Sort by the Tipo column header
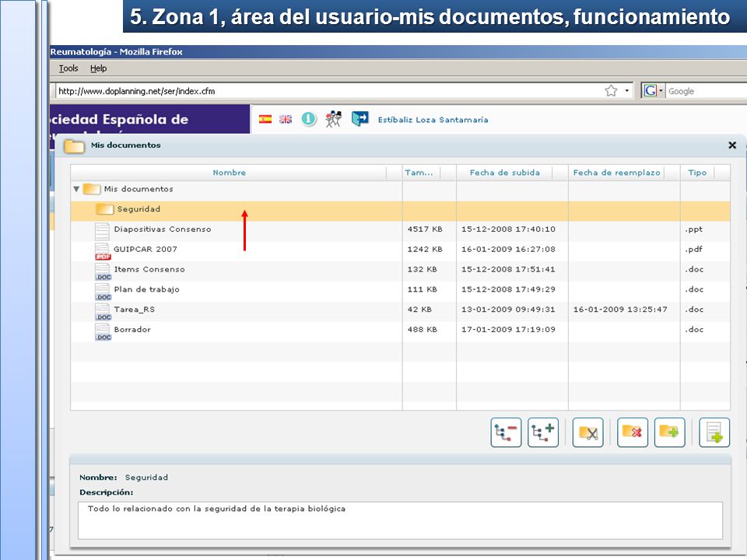747x560 pixels. tap(697, 173)
